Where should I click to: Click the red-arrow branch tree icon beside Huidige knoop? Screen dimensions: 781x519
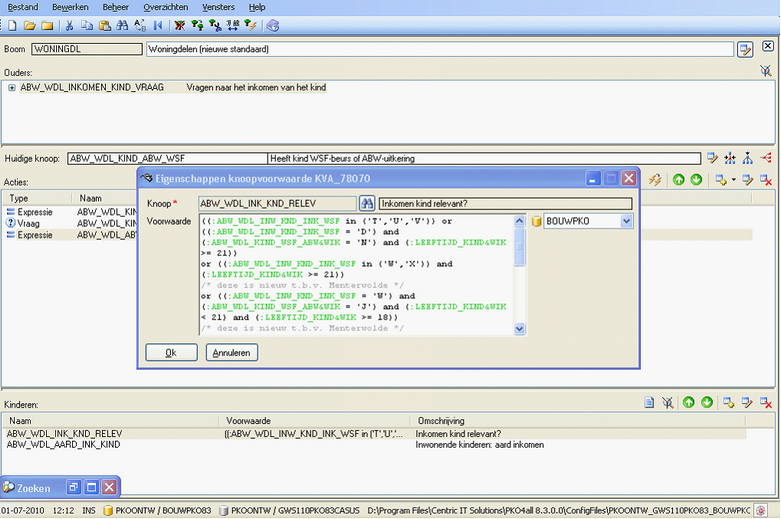point(730,158)
